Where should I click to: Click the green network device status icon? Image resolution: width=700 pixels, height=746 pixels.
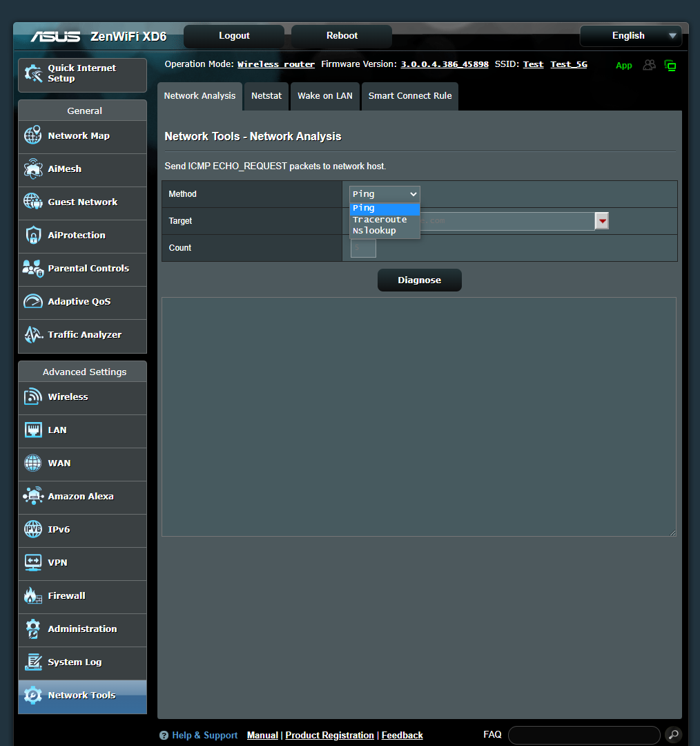pyautogui.click(x=670, y=66)
